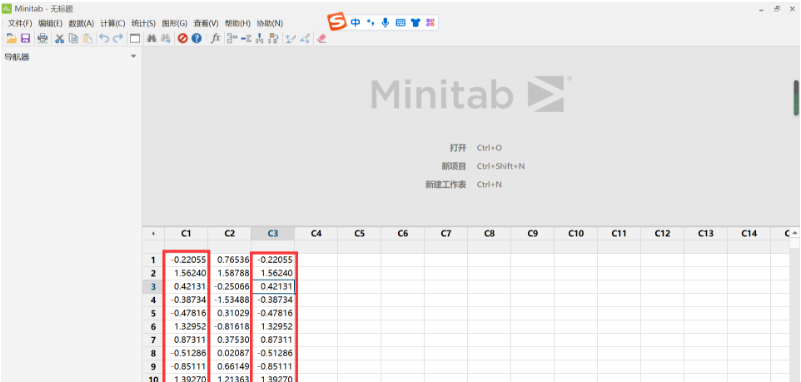Click the Save project floppy icon

click(26, 38)
